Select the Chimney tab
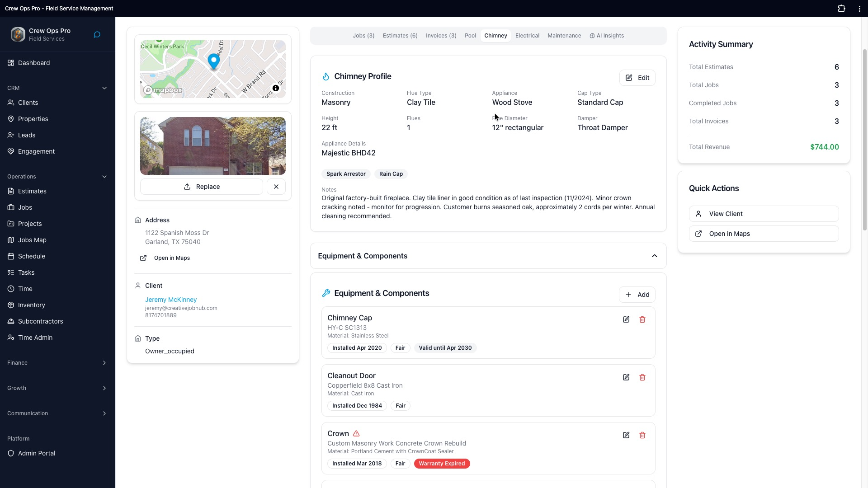This screenshot has height=488, width=868. 495,36
